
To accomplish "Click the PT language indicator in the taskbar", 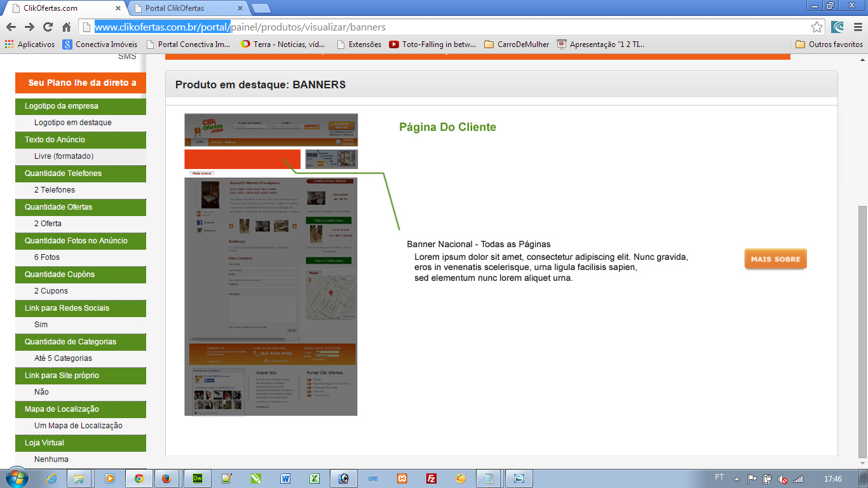I will tap(719, 477).
